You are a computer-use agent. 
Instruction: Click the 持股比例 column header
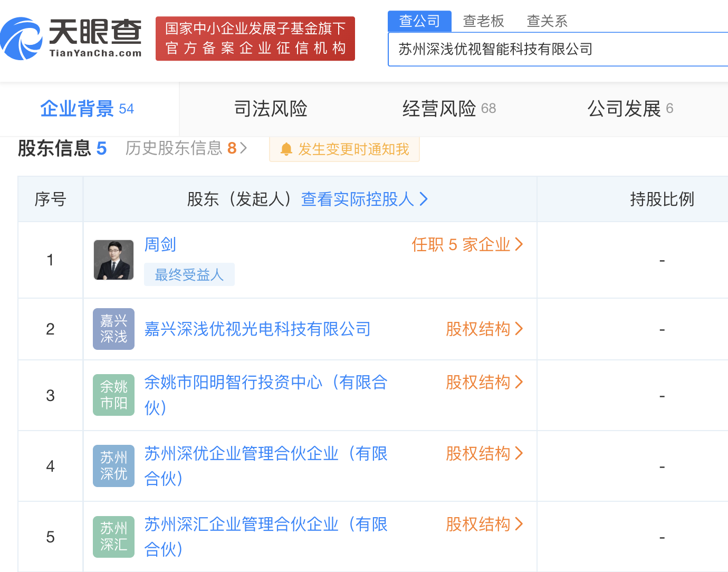pyautogui.click(x=662, y=199)
